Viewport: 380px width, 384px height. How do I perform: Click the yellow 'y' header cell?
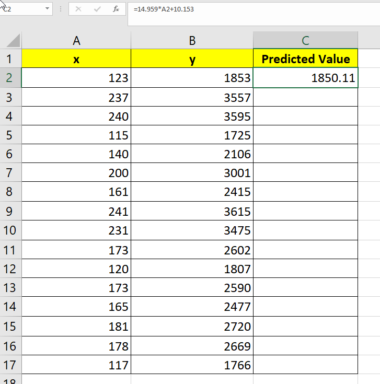coord(192,59)
